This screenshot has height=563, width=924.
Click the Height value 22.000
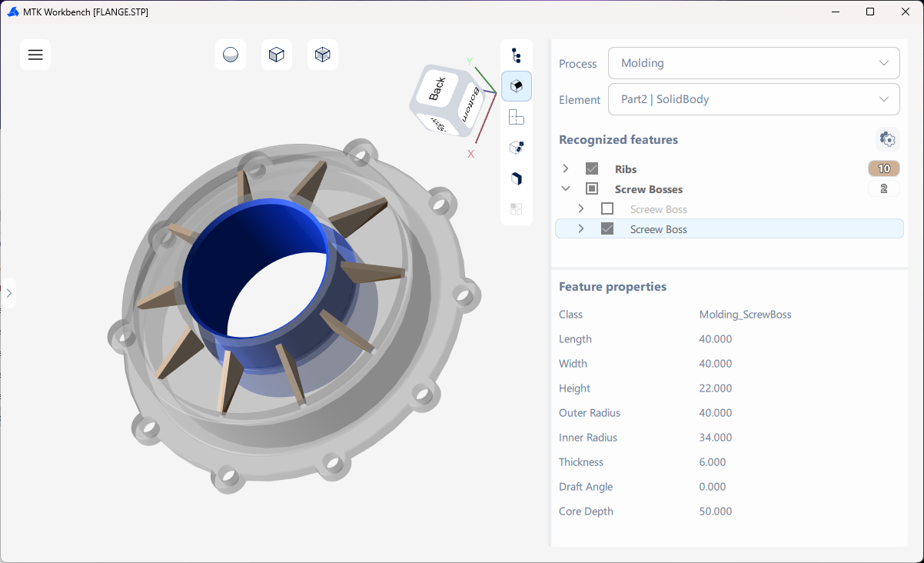click(716, 388)
